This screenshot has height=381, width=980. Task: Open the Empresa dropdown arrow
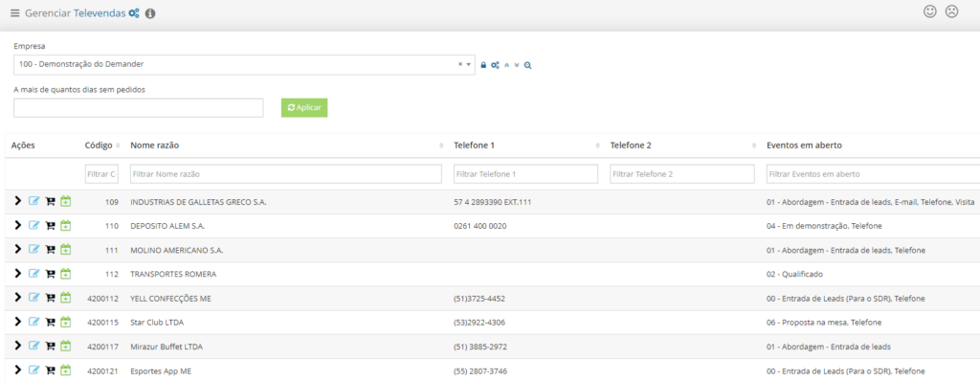pos(468,64)
